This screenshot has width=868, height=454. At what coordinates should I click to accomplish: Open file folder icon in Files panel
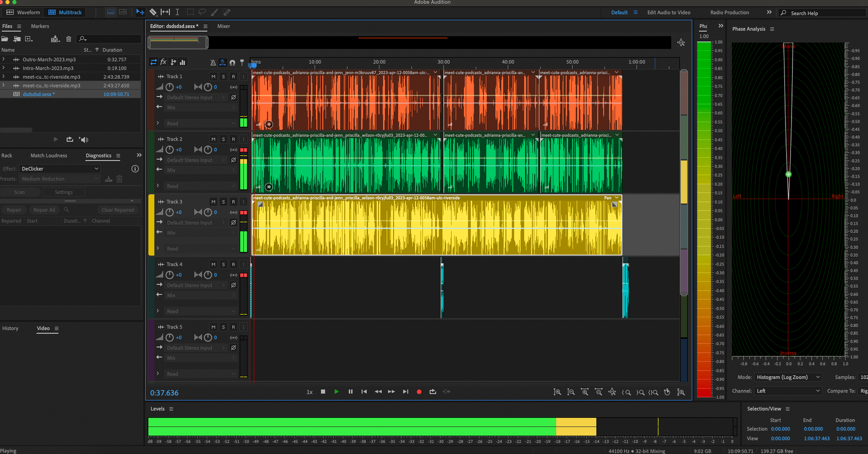click(5, 39)
